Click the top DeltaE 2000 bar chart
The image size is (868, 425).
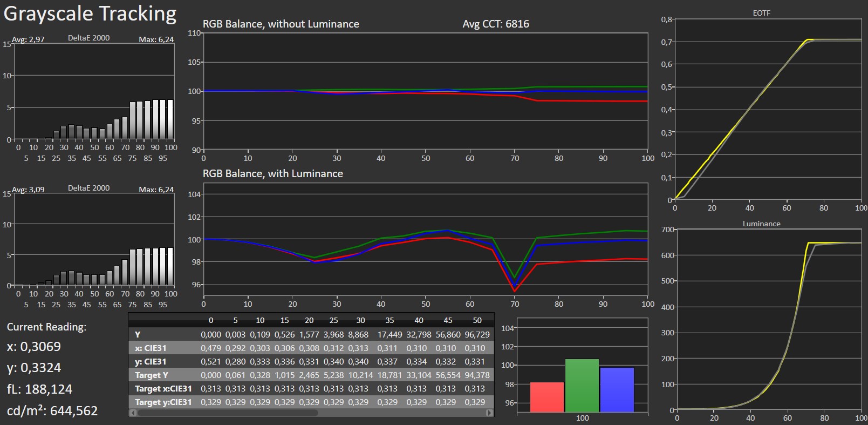click(x=94, y=91)
